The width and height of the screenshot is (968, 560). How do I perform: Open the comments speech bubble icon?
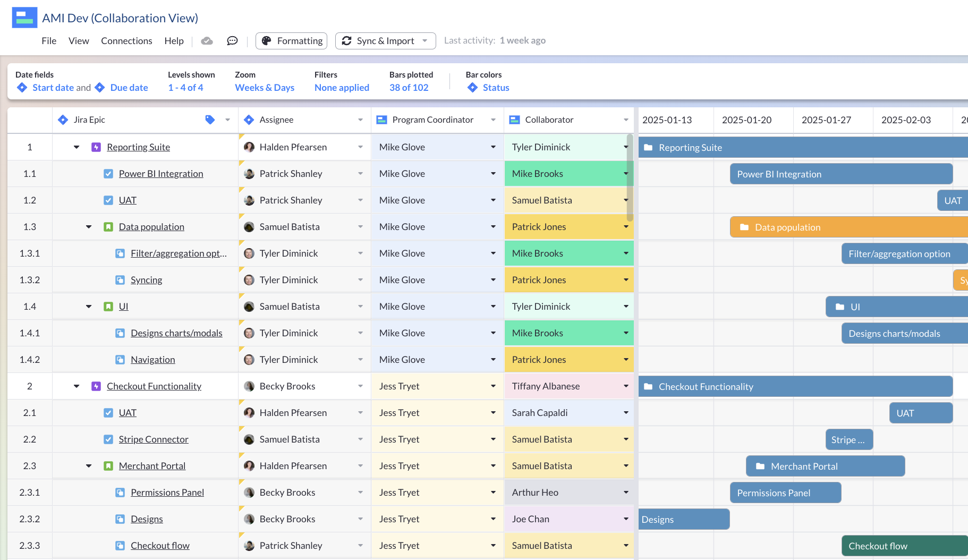coord(232,41)
